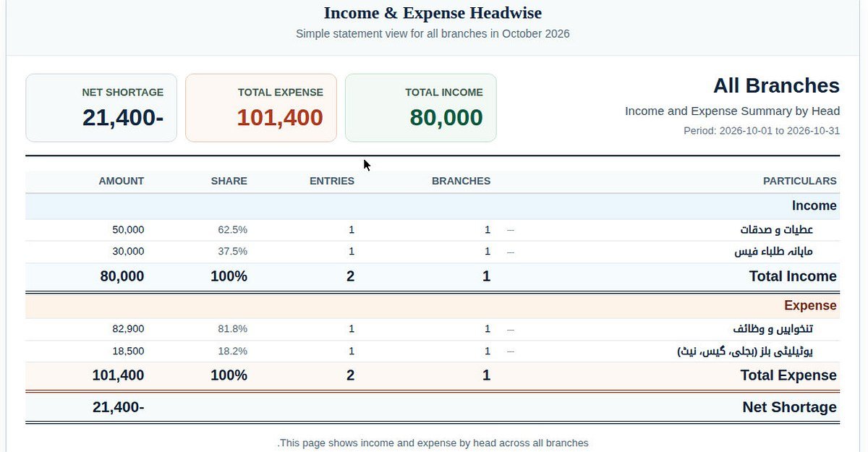Click the Net Shortage row label

pos(790,407)
